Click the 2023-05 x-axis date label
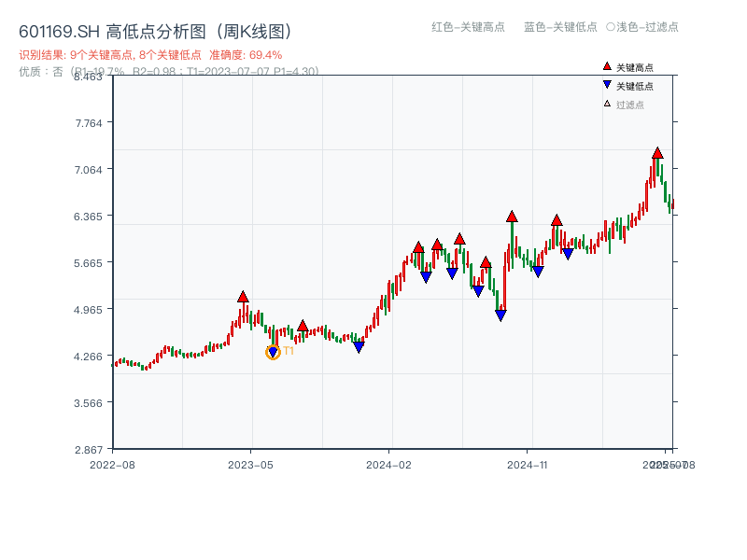 coord(250,465)
